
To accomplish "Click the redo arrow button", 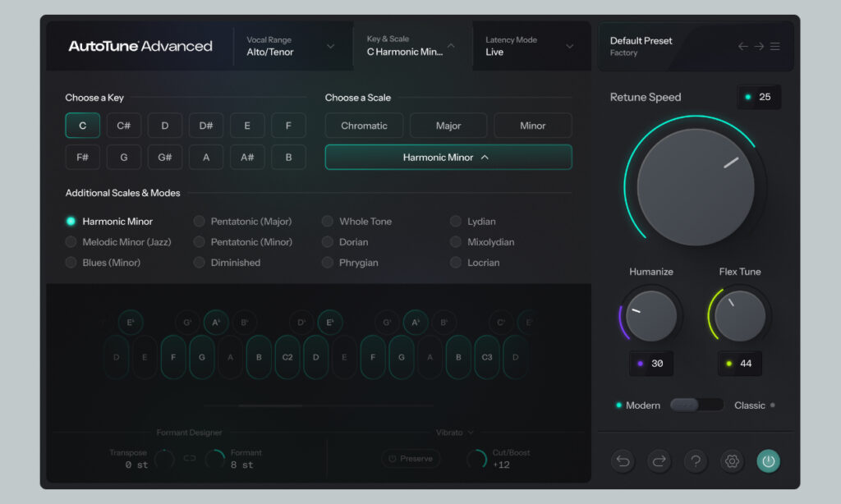I will click(659, 460).
